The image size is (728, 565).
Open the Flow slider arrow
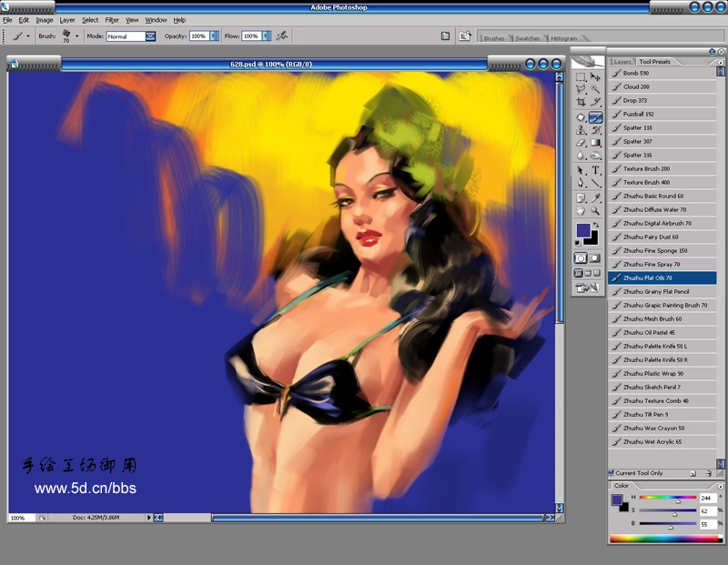(267, 36)
